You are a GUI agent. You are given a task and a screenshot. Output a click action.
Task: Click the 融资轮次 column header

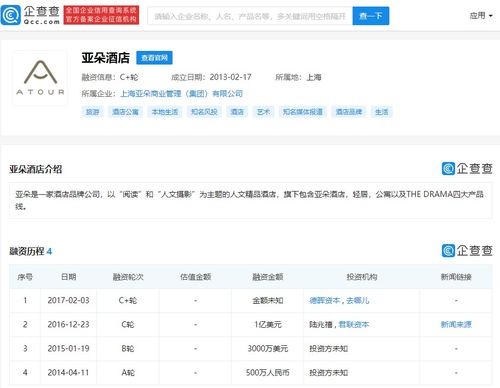[128, 277]
